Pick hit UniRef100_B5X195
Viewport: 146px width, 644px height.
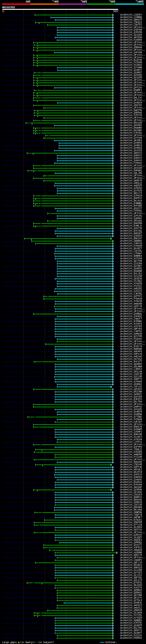pyautogui.click(x=131, y=123)
